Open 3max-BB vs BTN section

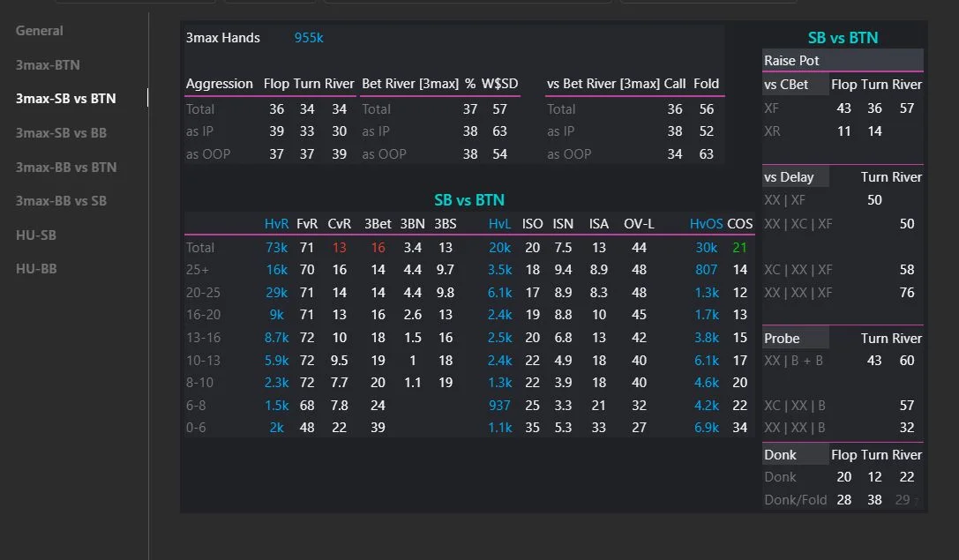66,167
